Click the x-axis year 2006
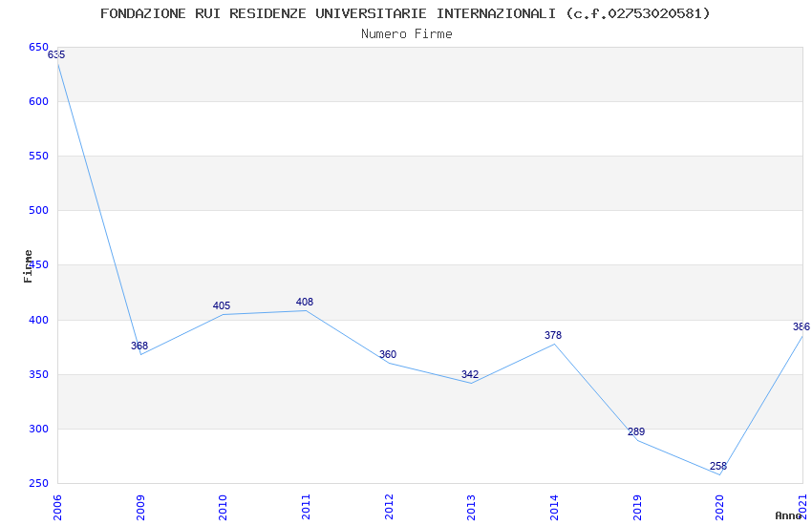 [x=57, y=508]
